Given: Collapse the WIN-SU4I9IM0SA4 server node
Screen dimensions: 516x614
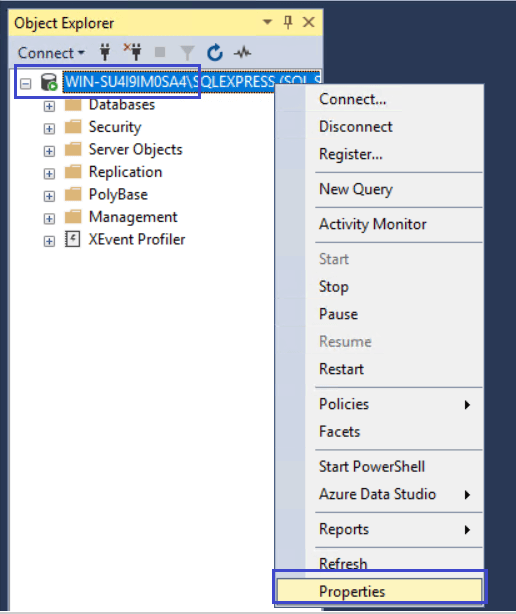Looking at the screenshot, I should click(26, 83).
